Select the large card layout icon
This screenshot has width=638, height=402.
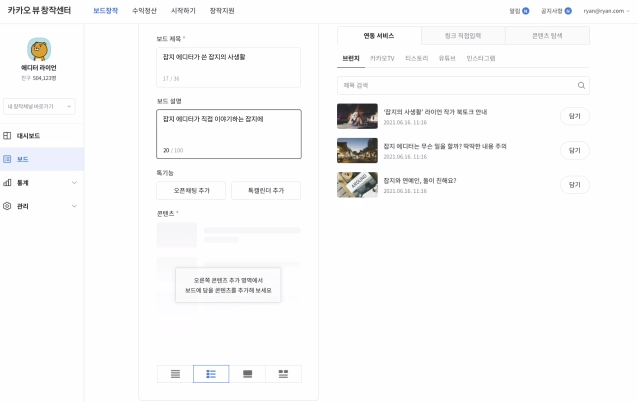point(247,374)
